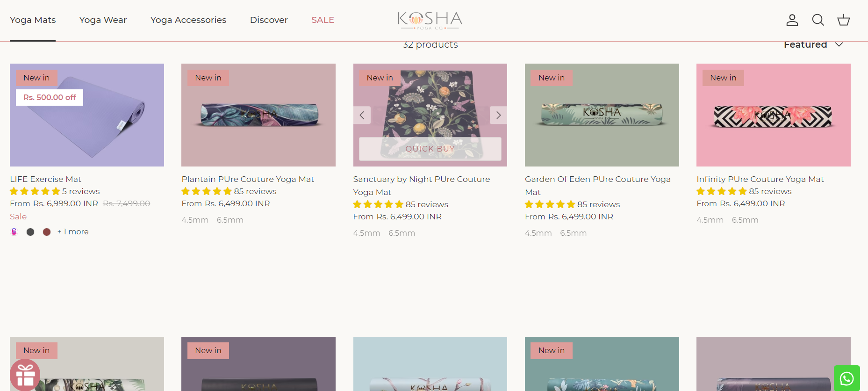Open Plantain PUre Couture Yoga Mat link
Viewport: 868px width, 391px height.
click(248, 179)
